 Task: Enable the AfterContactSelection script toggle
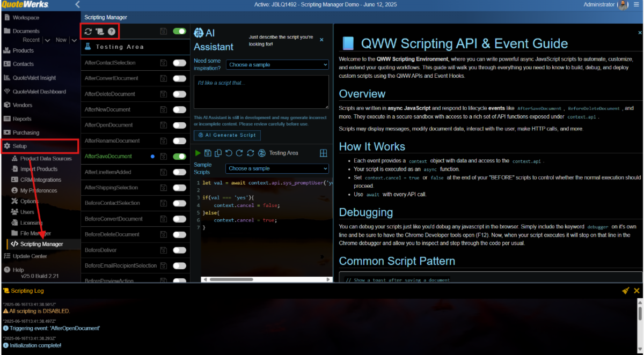pyautogui.click(x=179, y=63)
